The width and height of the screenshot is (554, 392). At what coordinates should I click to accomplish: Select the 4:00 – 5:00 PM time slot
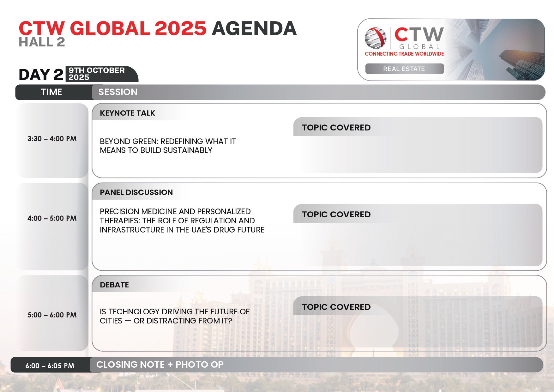click(x=52, y=219)
